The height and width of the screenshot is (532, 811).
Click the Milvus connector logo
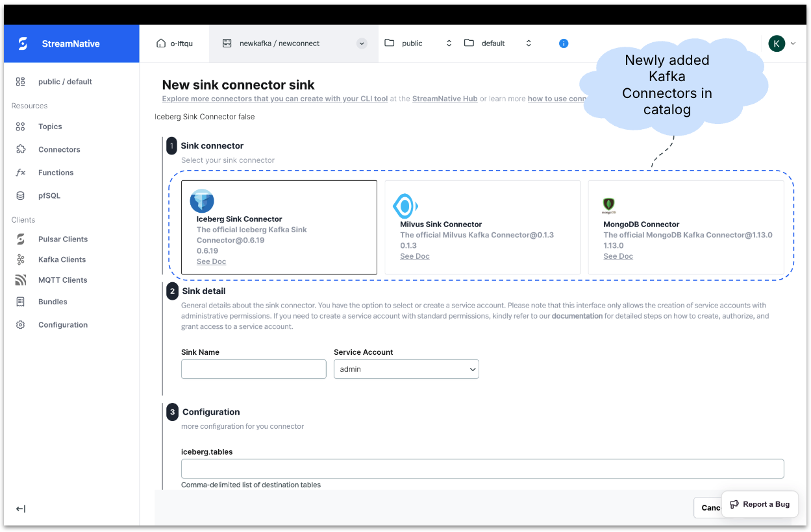pos(405,206)
